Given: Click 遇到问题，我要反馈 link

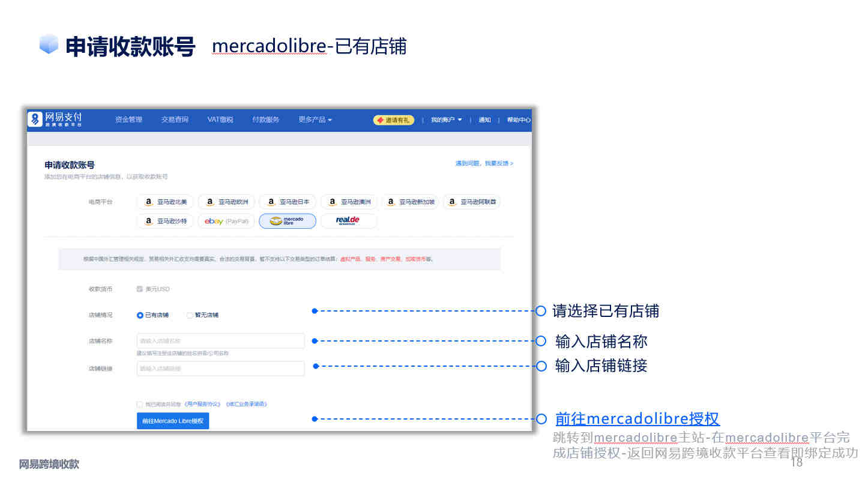Looking at the screenshot, I should 484,163.
